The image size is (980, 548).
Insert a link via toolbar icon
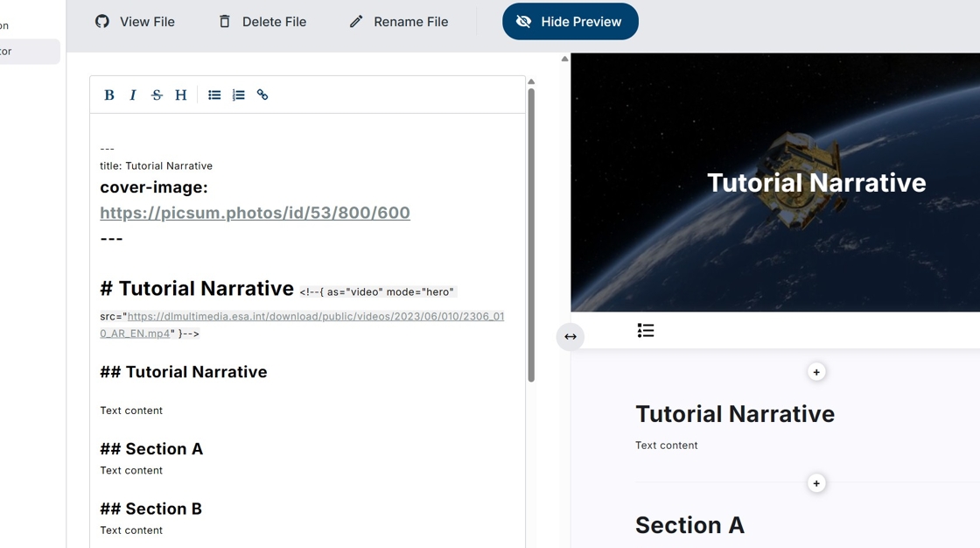point(262,95)
